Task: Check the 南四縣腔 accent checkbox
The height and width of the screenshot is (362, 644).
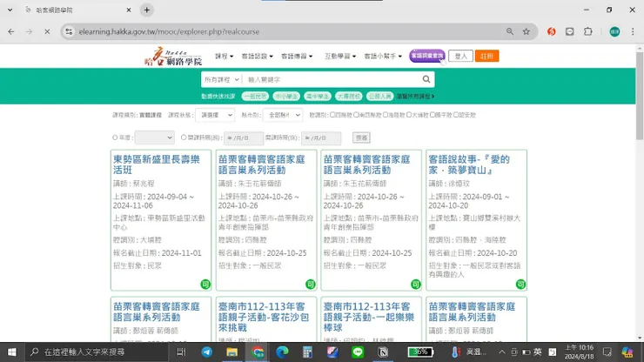Action: click(356, 115)
